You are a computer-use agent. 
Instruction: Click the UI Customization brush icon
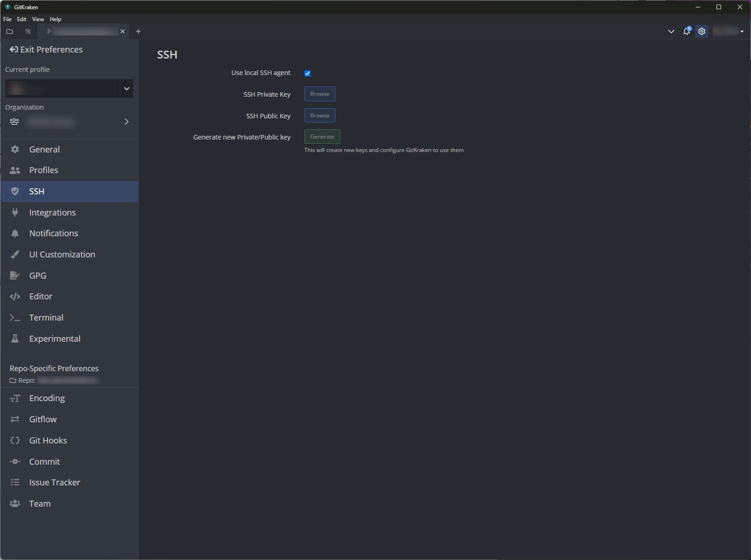pyautogui.click(x=15, y=254)
